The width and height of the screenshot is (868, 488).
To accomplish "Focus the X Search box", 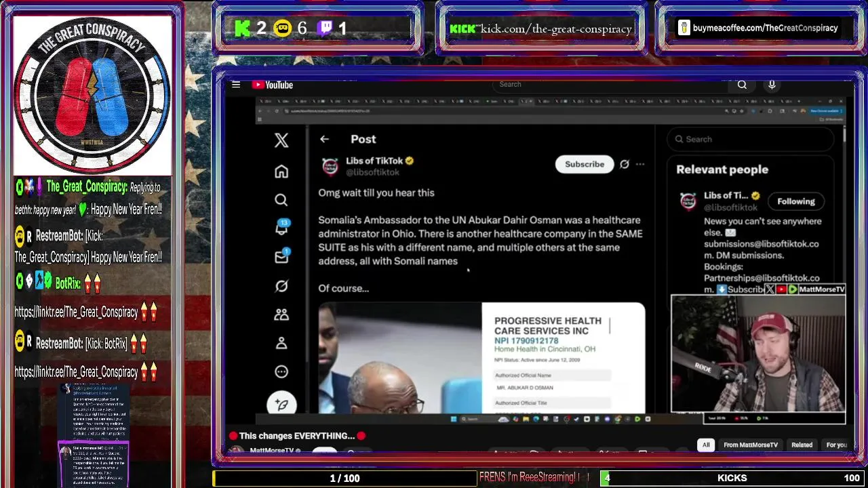I will 750,139.
